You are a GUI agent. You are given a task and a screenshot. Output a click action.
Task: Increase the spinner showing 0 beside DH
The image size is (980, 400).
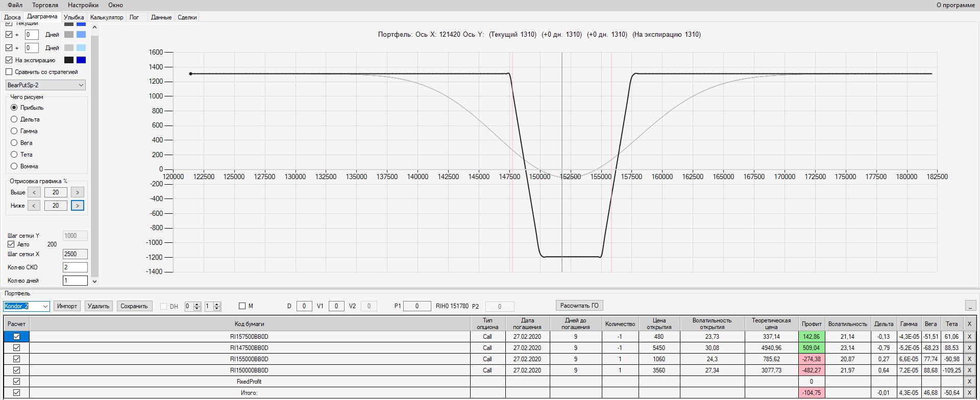click(x=197, y=304)
